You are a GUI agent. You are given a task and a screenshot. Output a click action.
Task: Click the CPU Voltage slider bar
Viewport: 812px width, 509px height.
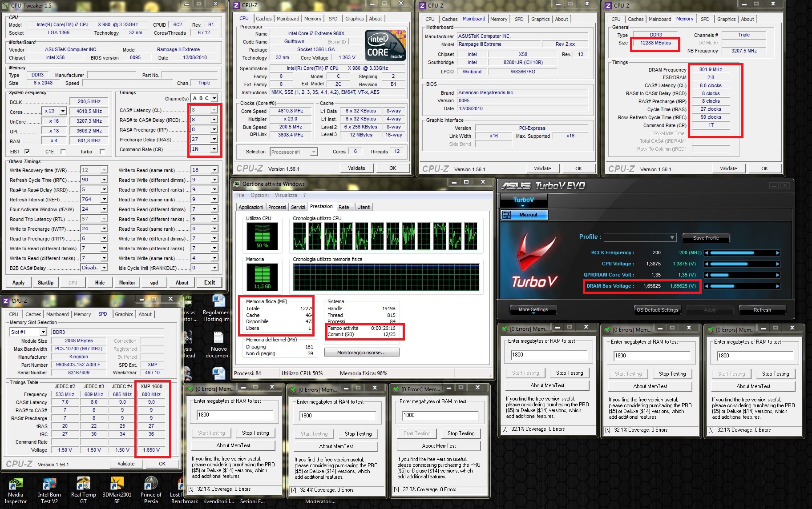742,264
